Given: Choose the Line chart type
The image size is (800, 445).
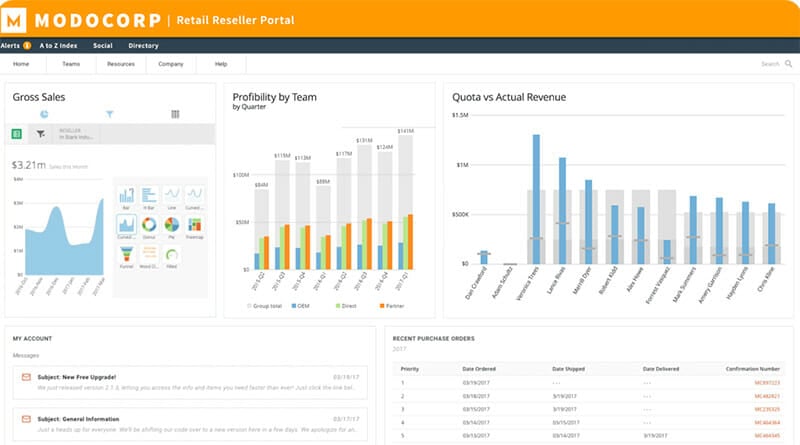Looking at the screenshot, I should click(x=172, y=197).
